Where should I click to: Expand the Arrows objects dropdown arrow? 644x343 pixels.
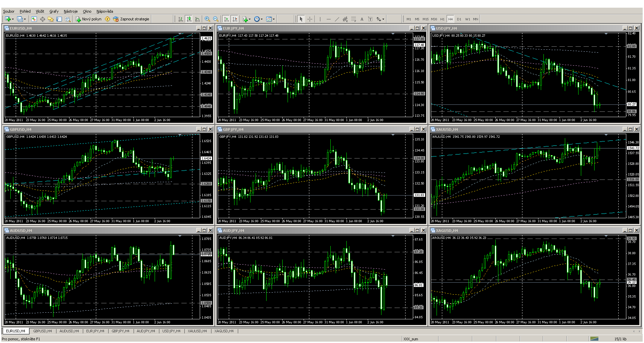(383, 19)
